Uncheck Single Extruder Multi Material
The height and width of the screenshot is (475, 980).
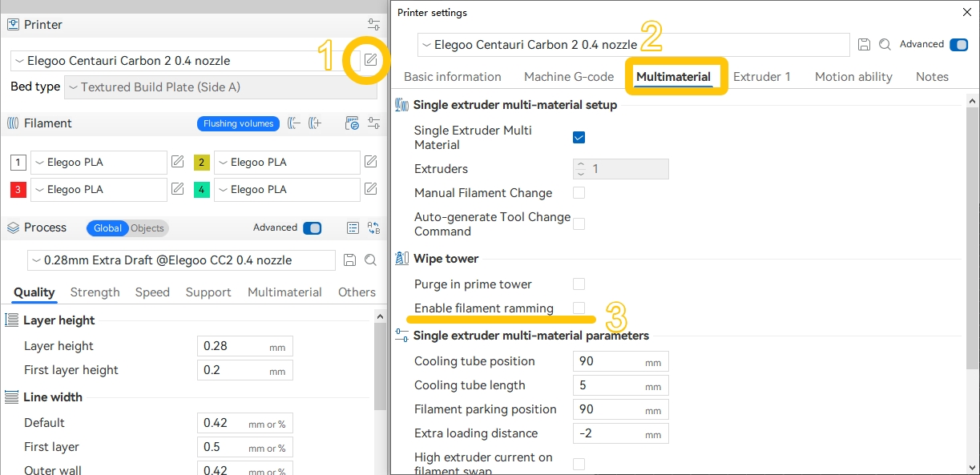pos(579,137)
